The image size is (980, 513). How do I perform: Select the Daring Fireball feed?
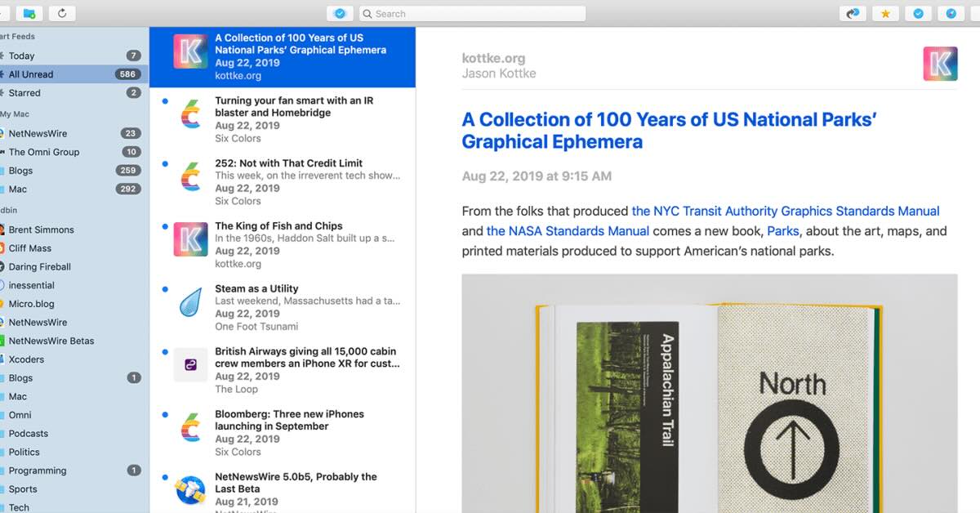pos(74,266)
